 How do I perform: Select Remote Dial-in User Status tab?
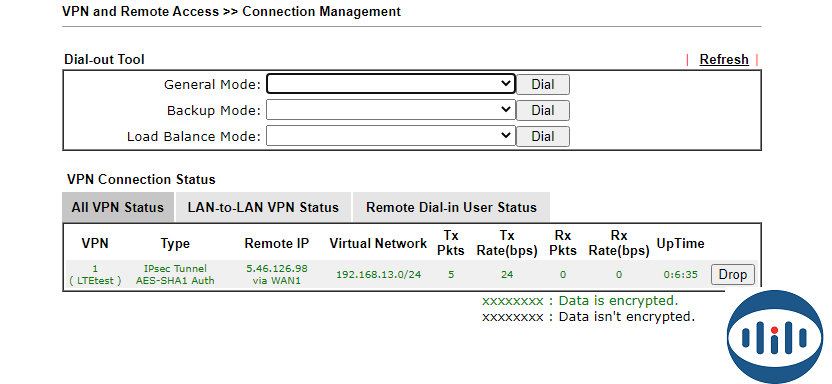coord(451,207)
